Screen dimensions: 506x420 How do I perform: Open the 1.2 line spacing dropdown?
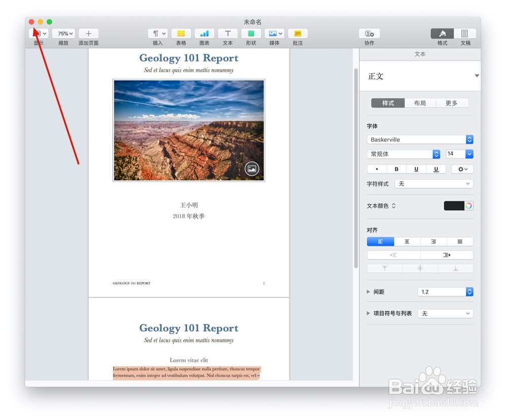pos(446,292)
